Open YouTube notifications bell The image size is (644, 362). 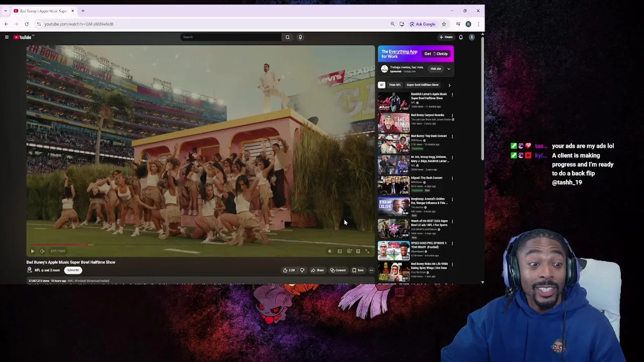click(460, 37)
